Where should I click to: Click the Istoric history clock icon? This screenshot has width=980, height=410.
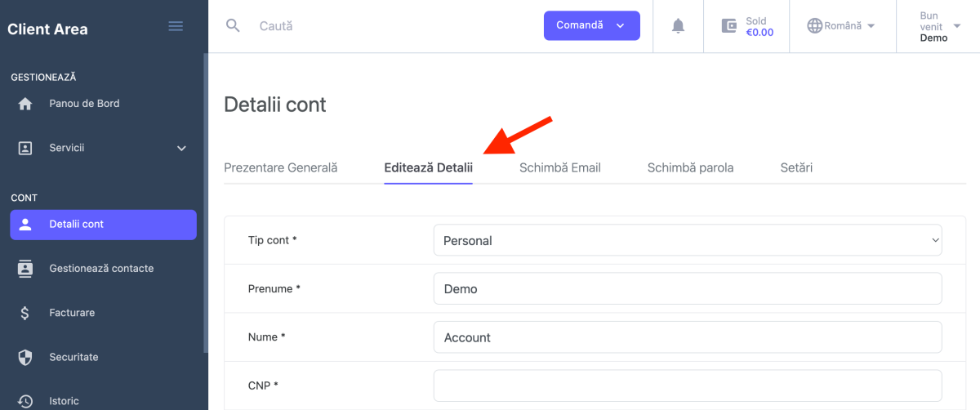click(x=25, y=401)
